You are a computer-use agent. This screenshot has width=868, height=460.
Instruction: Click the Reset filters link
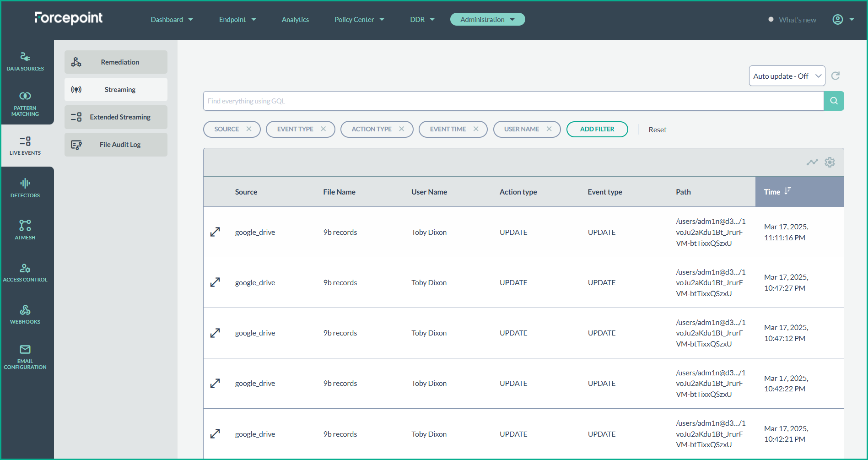pos(657,130)
